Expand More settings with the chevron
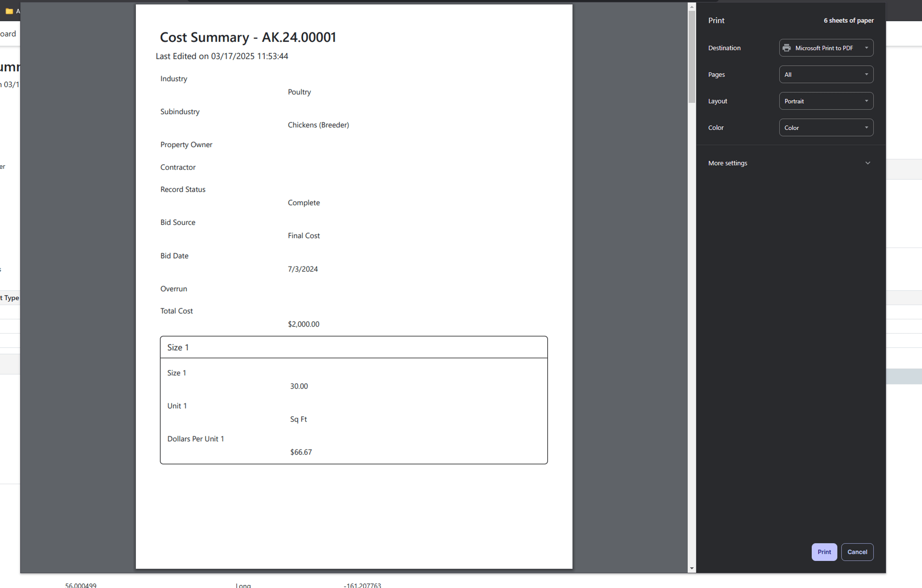 point(868,163)
